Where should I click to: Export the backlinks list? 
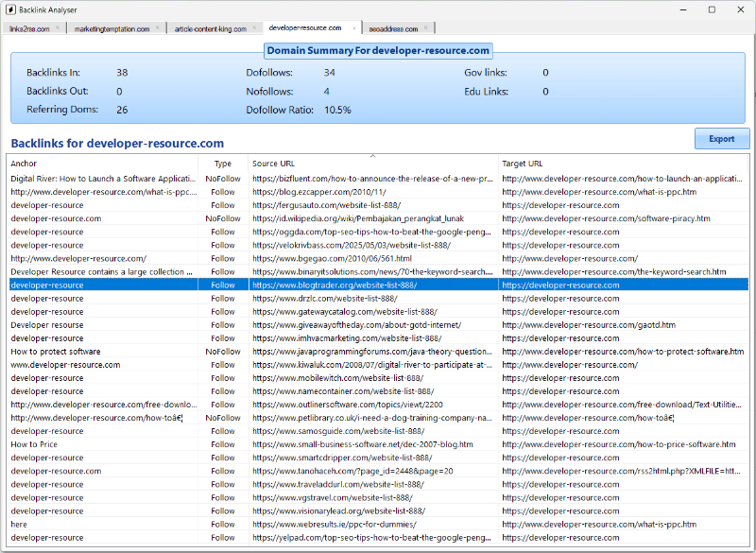coord(721,139)
